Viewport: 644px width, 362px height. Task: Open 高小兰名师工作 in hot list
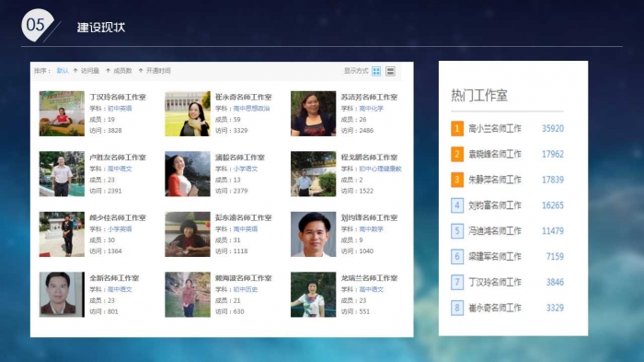click(x=495, y=128)
